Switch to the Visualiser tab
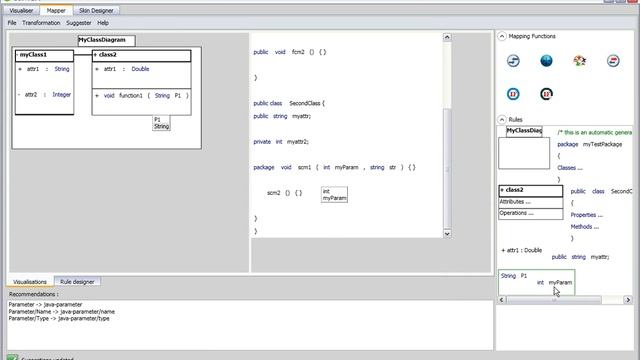The image size is (640, 360). coord(21,11)
